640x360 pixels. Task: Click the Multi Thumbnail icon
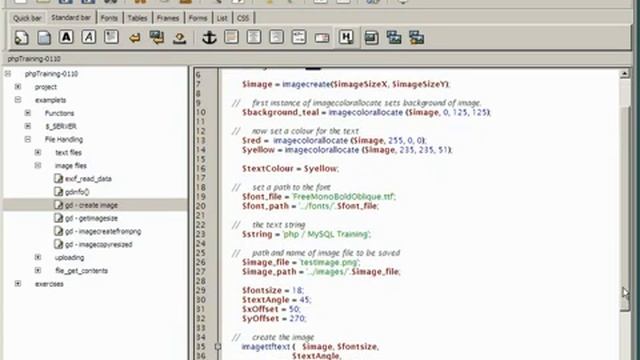[416, 38]
